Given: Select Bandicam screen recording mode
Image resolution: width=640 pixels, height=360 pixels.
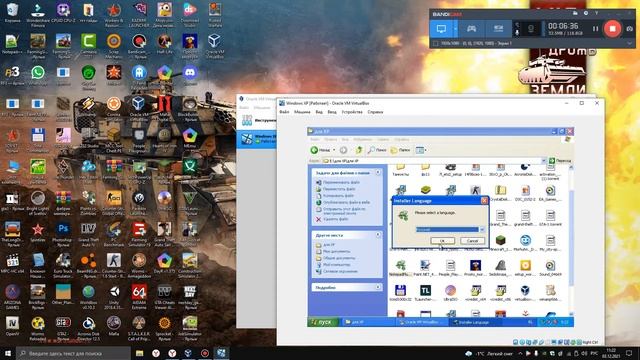Looking at the screenshot, I should 441,29.
